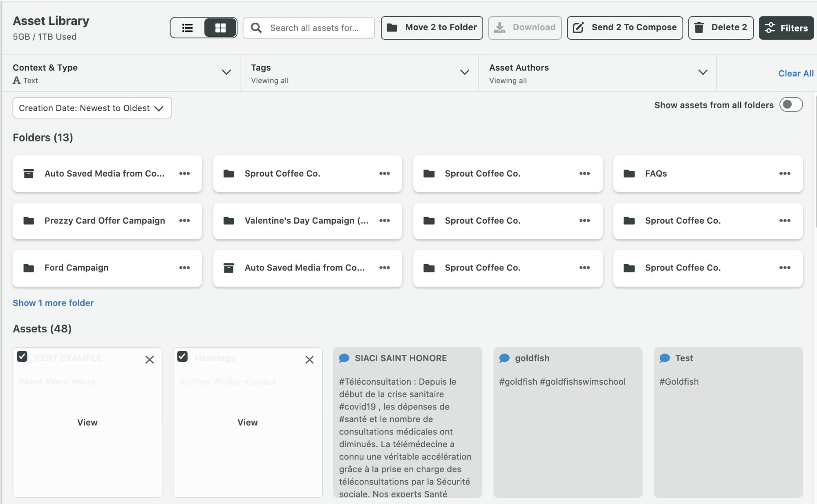The image size is (817, 504).
Task: Dismiss the KENT EXAMPLE asset selection X
Action: [x=150, y=360]
